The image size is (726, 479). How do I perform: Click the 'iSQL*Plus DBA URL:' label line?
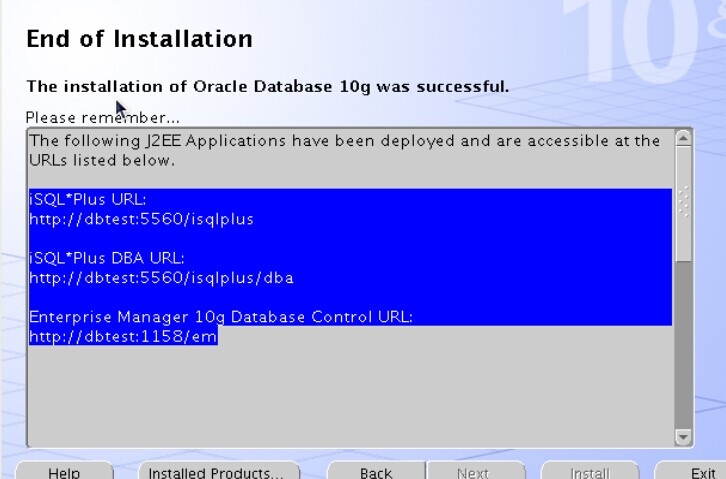coord(106,258)
